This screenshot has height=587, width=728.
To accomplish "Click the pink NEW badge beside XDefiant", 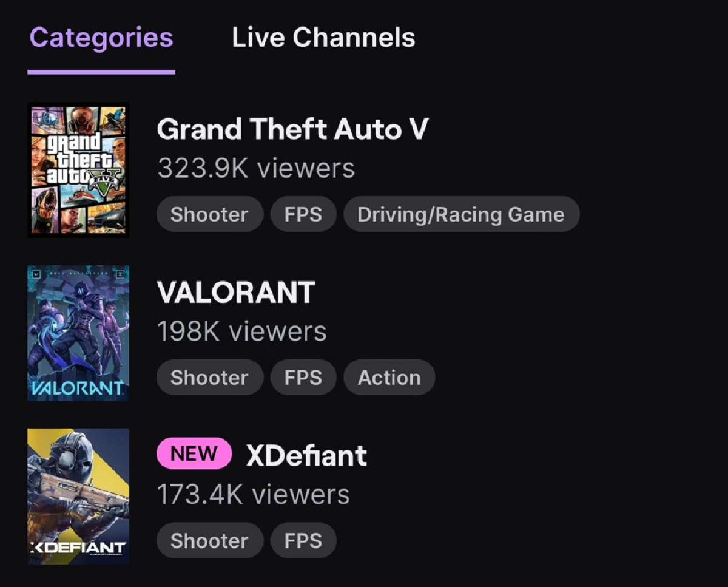I will pos(194,454).
